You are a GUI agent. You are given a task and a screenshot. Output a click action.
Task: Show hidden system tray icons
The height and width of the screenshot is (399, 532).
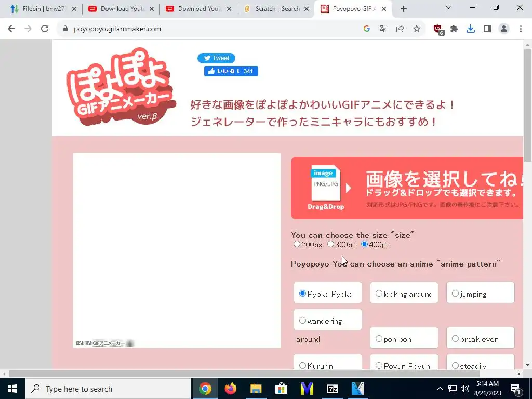pos(440,389)
